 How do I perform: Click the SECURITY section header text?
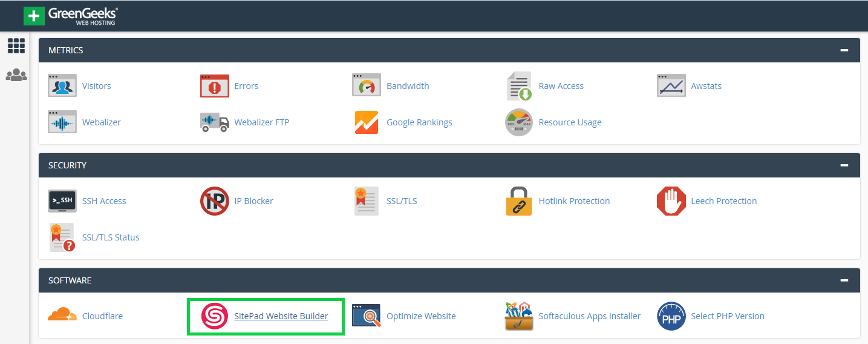click(x=67, y=165)
